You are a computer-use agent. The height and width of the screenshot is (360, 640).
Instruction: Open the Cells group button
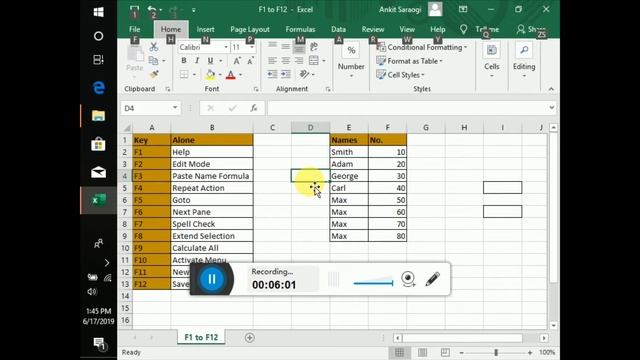[491, 60]
